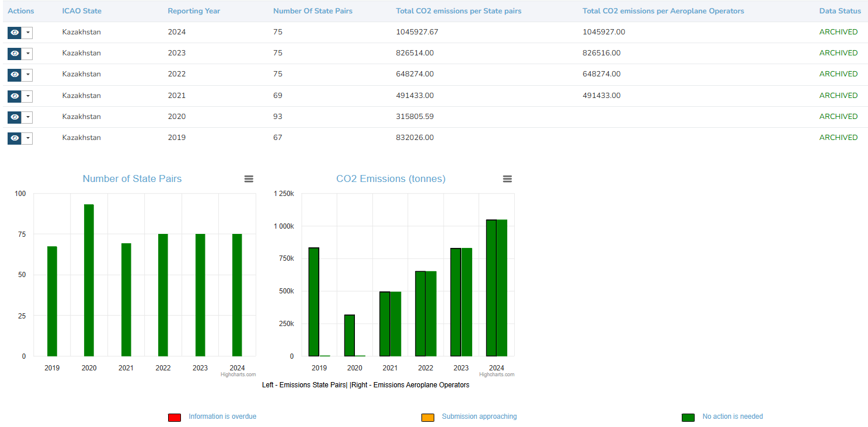The height and width of the screenshot is (427, 868).
Task: Sort by Number Of State Pairs header
Action: pyautogui.click(x=312, y=11)
